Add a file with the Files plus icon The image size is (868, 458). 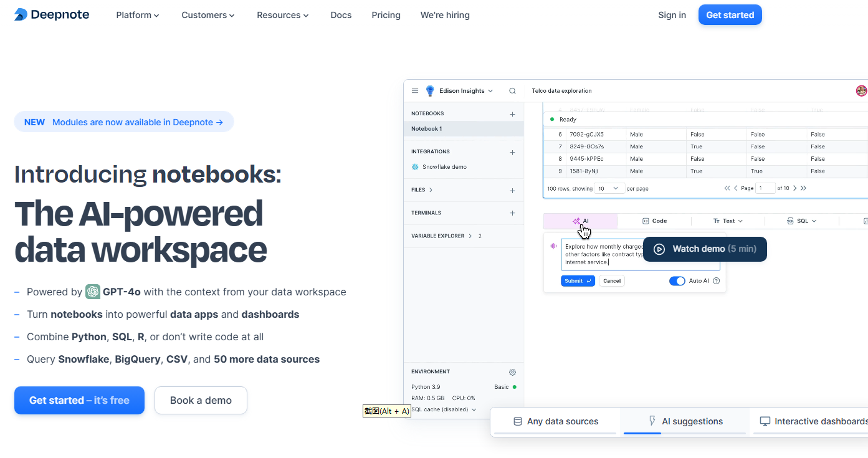pos(512,191)
